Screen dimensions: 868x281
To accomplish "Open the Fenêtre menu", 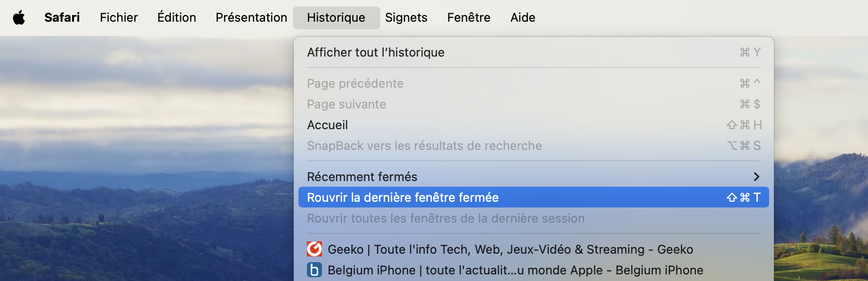I will [x=469, y=18].
